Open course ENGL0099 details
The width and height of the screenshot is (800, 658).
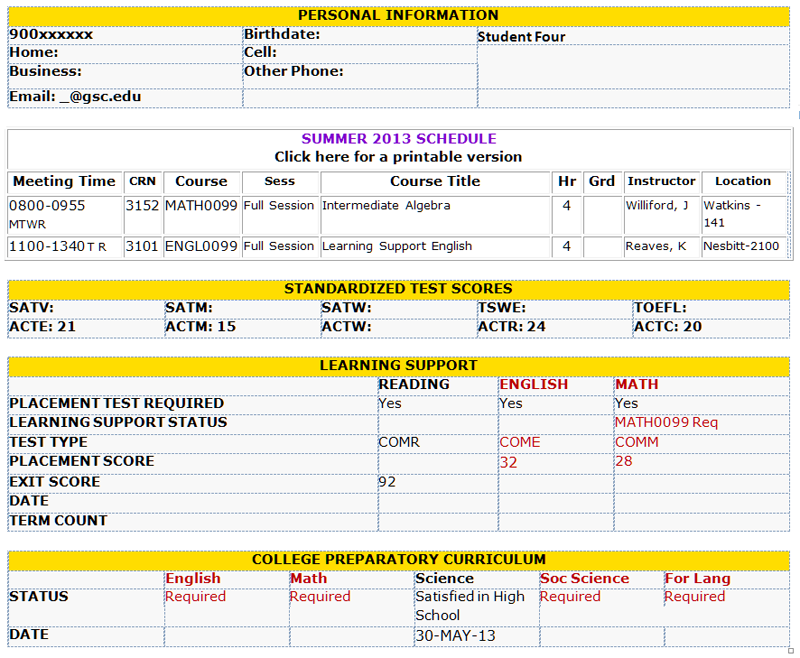(x=202, y=246)
